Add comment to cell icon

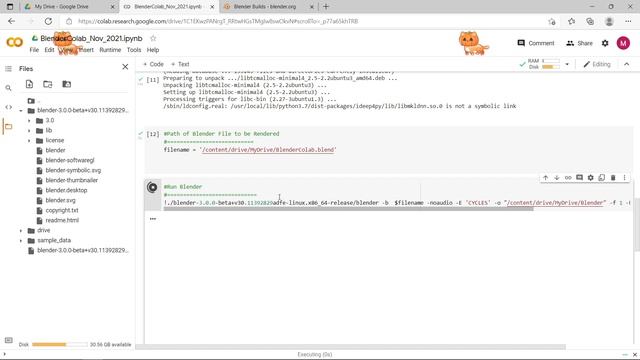tap(579, 178)
